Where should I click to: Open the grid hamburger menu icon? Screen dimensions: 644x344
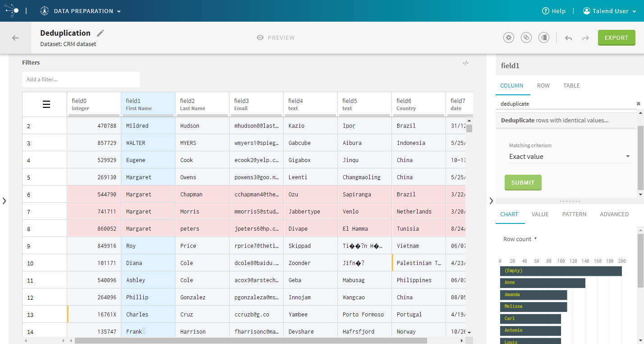(x=46, y=104)
